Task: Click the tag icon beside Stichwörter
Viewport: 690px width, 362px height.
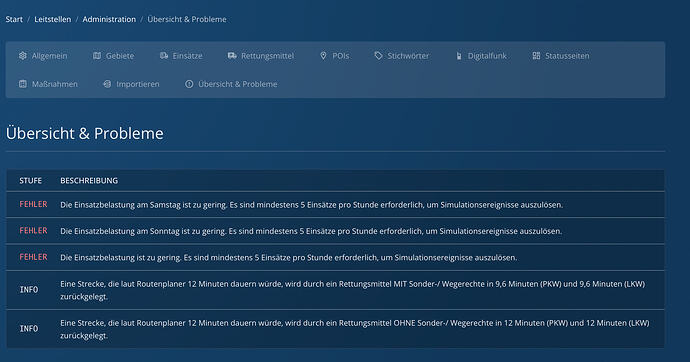Action: [378, 56]
